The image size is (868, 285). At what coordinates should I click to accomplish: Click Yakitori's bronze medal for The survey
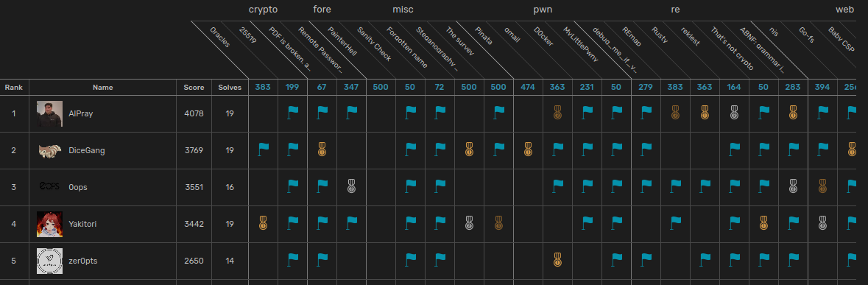pos(498,223)
